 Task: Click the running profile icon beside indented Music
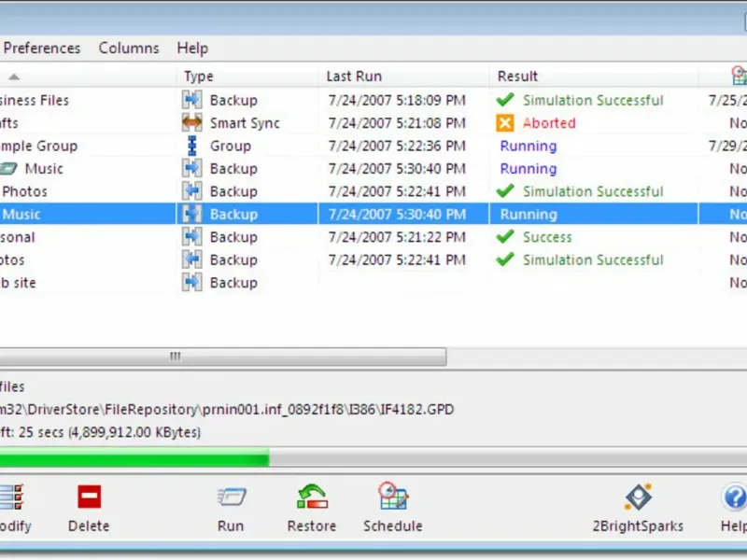(8, 168)
